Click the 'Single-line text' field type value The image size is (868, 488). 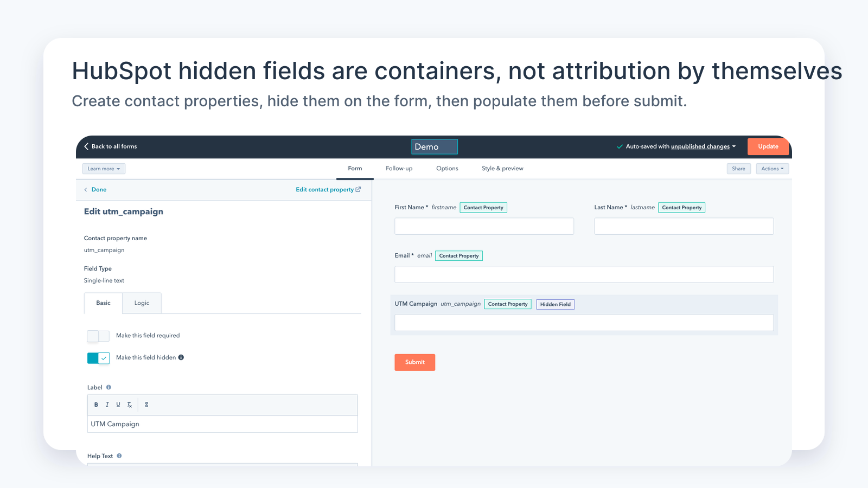pyautogui.click(x=104, y=281)
